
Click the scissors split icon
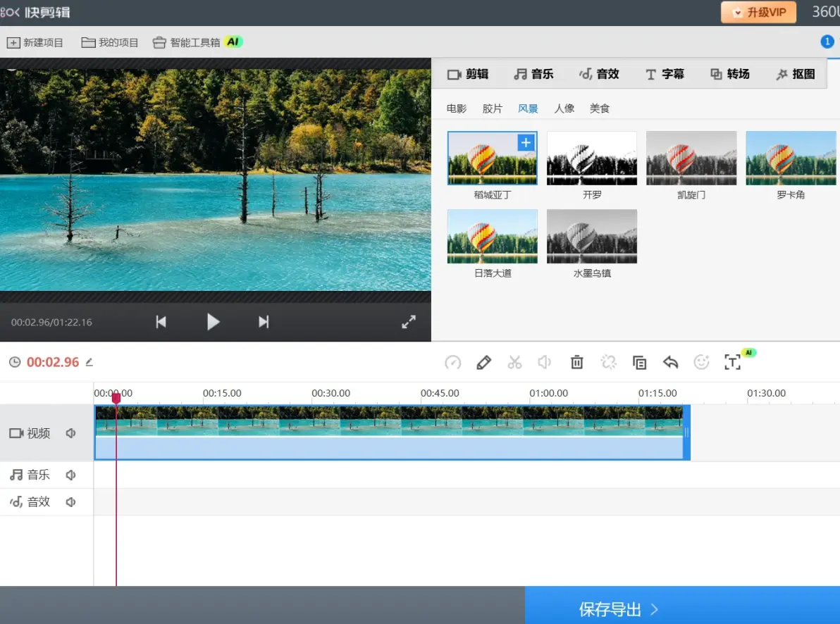pyautogui.click(x=514, y=363)
